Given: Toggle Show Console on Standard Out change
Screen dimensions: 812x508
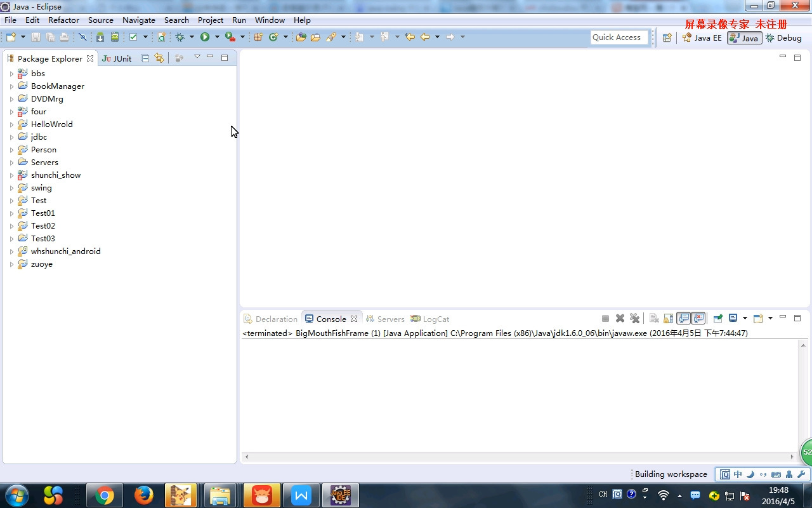Looking at the screenshot, I should pos(684,319).
